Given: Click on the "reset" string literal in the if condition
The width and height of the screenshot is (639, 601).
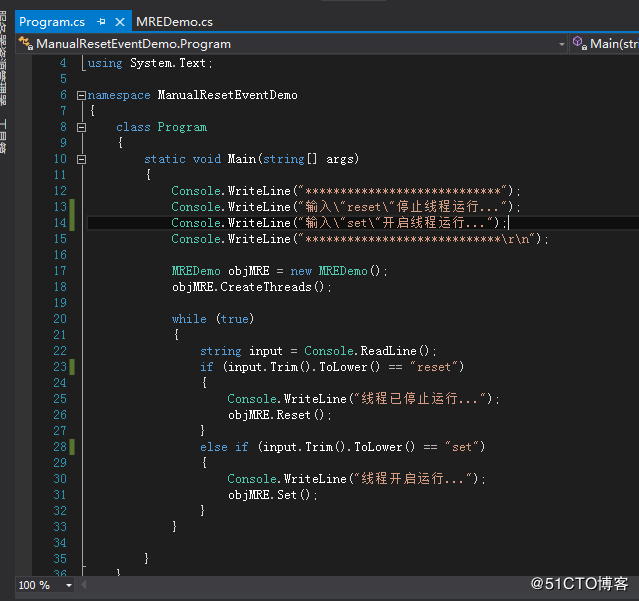Looking at the screenshot, I should 434,367.
